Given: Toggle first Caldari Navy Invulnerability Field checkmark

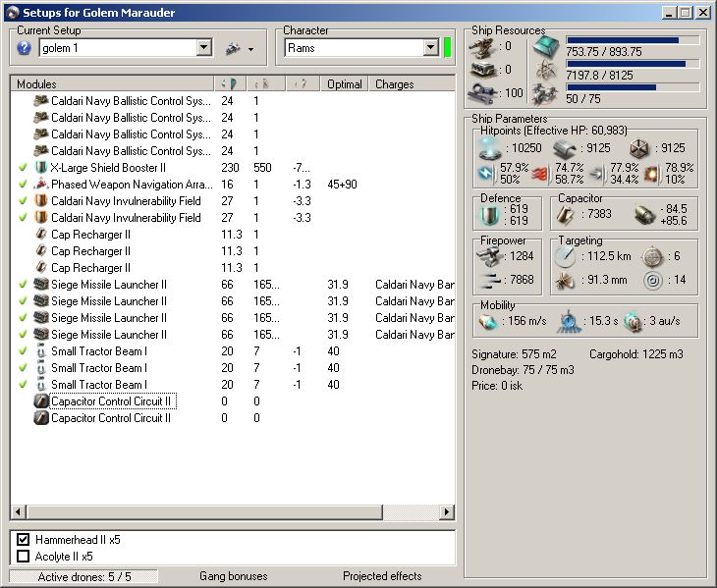Looking at the screenshot, I should 23,201.
